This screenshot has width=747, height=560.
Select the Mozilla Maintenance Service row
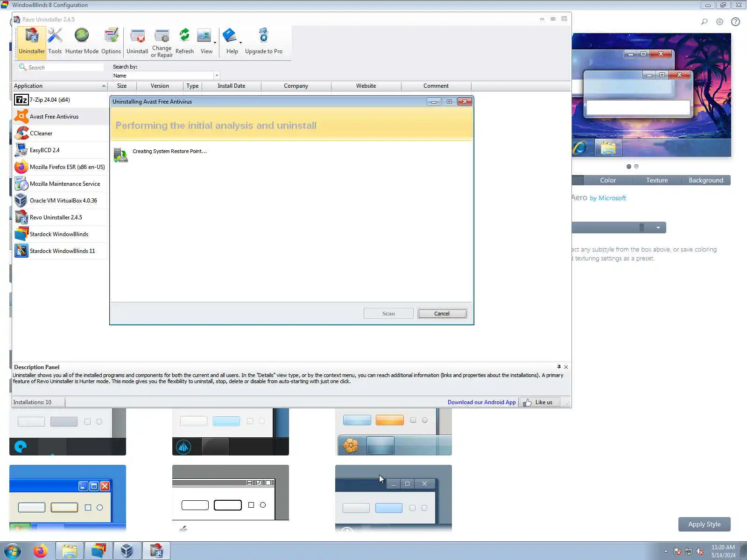point(61,184)
